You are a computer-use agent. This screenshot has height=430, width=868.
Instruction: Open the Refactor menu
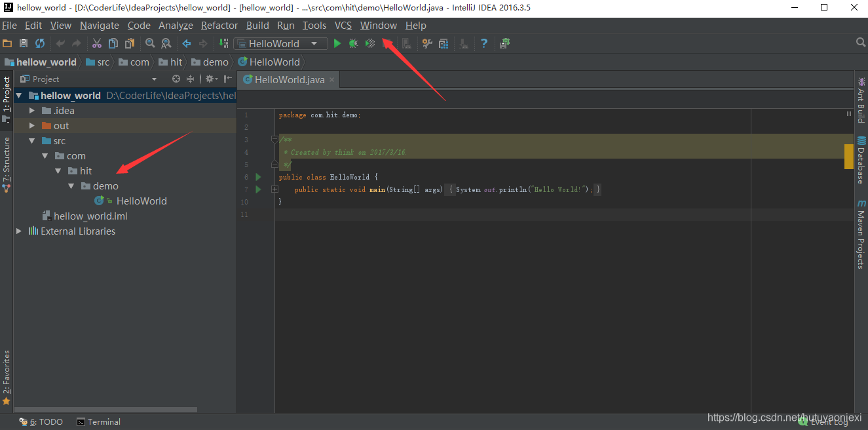click(x=219, y=26)
